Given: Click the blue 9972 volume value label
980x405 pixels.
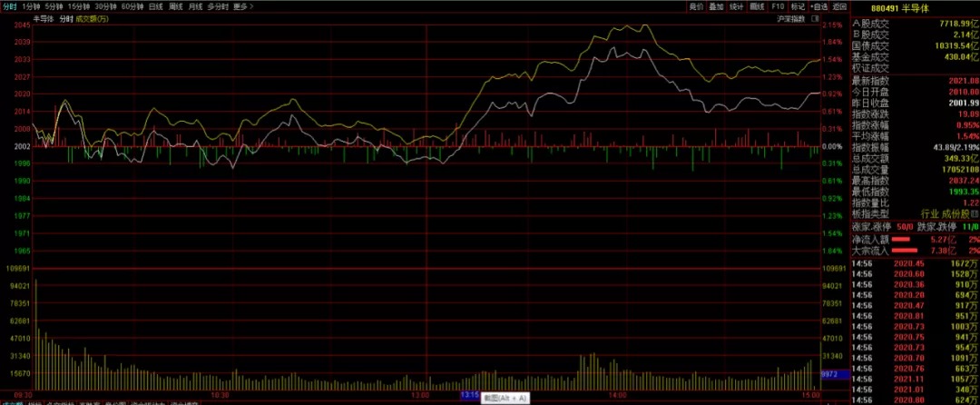Looking at the screenshot, I should (x=834, y=375).
